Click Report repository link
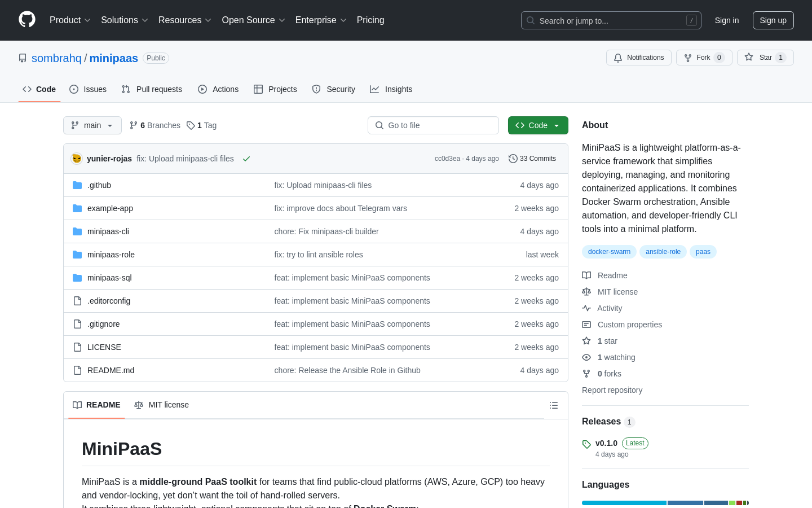 [x=612, y=390]
